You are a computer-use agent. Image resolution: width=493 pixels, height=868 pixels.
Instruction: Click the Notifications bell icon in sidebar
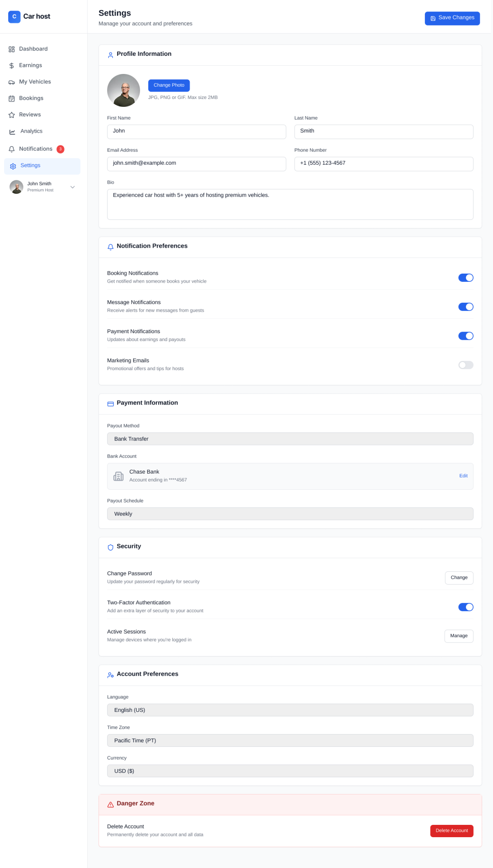click(x=12, y=149)
